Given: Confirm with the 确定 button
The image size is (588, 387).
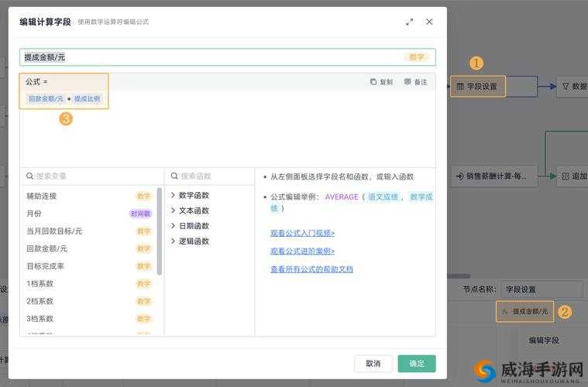Looking at the screenshot, I should coord(417,364).
